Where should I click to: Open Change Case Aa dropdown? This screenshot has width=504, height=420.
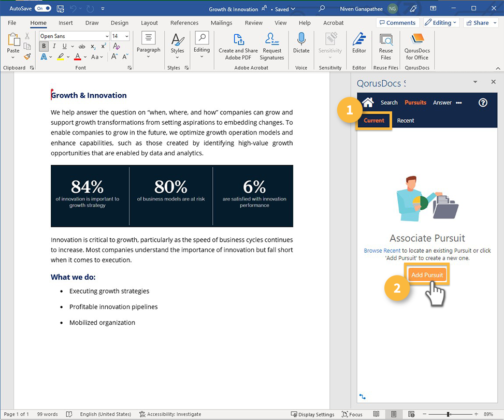pyautogui.click(x=97, y=57)
